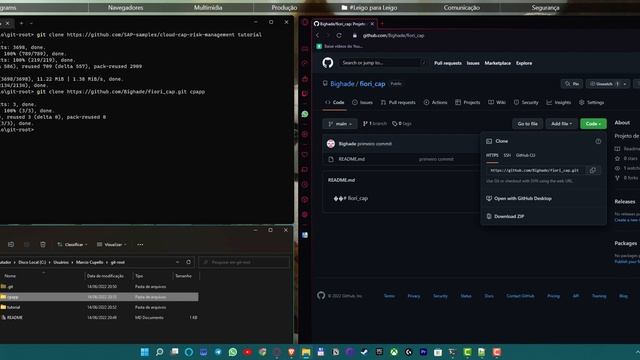Open Xbox app from the taskbar
Image resolution: width=640 pixels, height=360 pixels.
point(394,352)
